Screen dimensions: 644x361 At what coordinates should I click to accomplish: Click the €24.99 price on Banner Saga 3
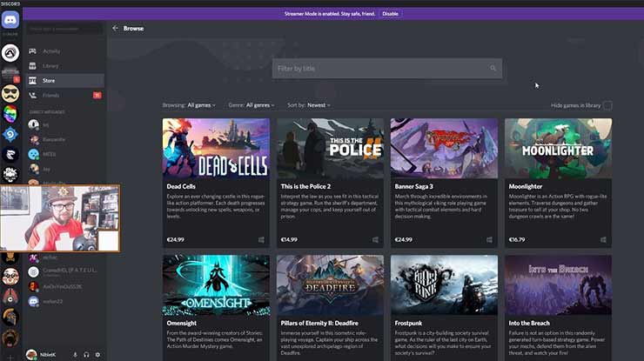[x=403, y=240]
